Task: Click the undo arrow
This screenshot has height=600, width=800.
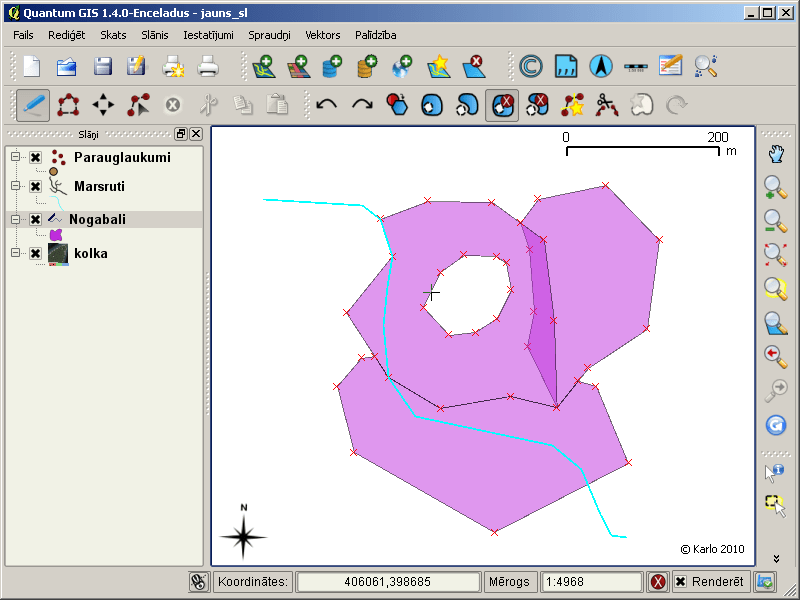Action: (x=327, y=105)
